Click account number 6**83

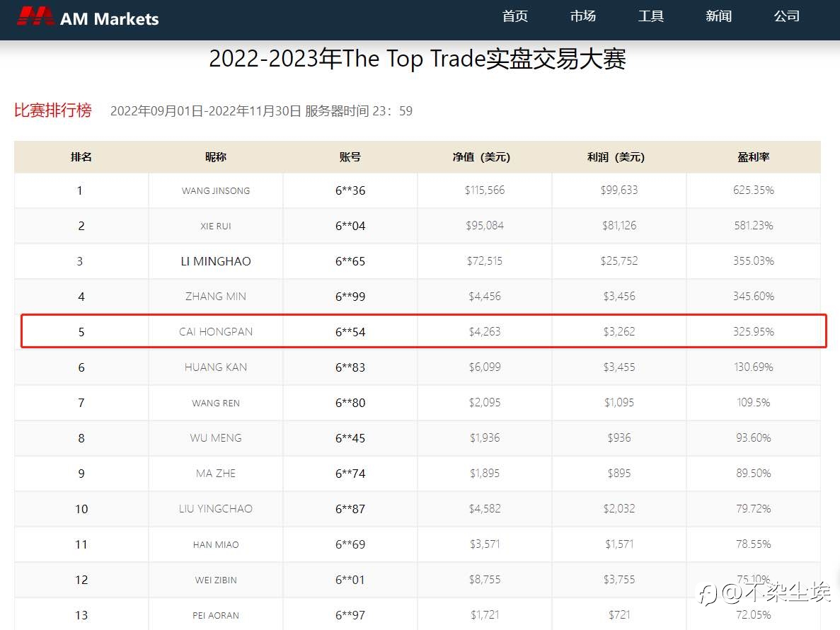pos(350,367)
